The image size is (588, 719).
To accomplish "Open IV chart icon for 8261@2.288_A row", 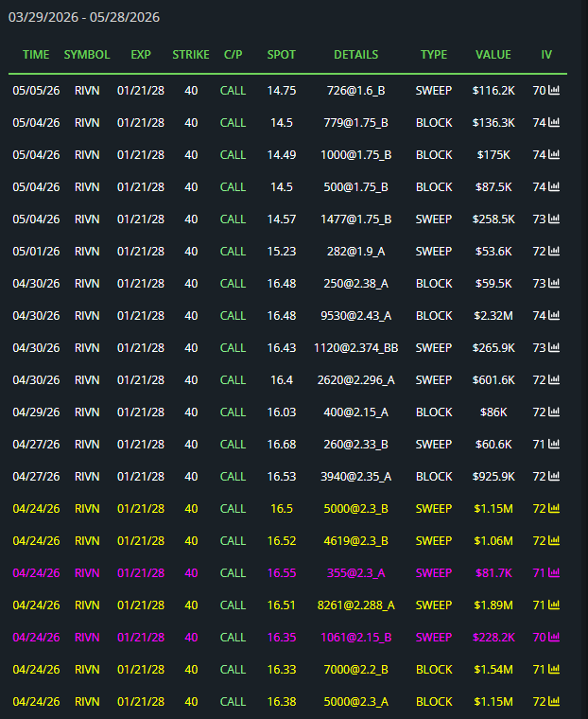I will [554, 605].
